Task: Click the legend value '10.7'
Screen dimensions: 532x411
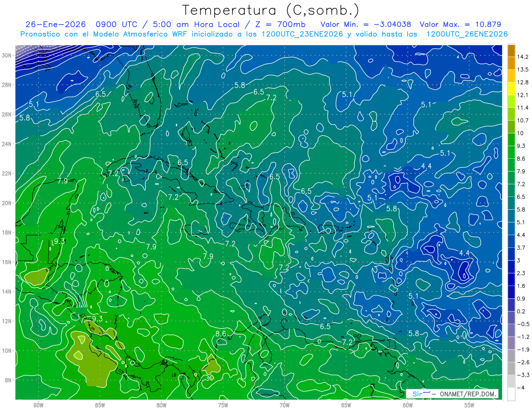Action: [524, 121]
